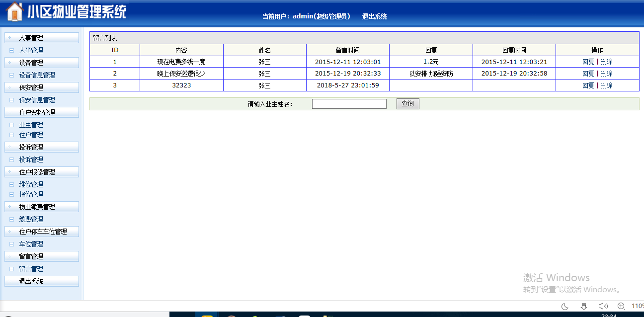Focus the owner name search input field
This screenshot has width=644, height=317.
tap(349, 104)
